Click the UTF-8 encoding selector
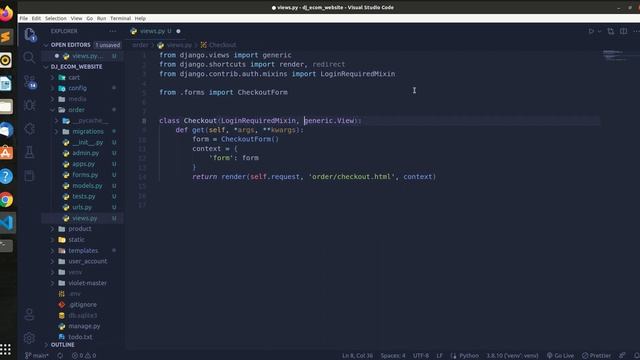This screenshot has height=360, width=640. coord(421,356)
